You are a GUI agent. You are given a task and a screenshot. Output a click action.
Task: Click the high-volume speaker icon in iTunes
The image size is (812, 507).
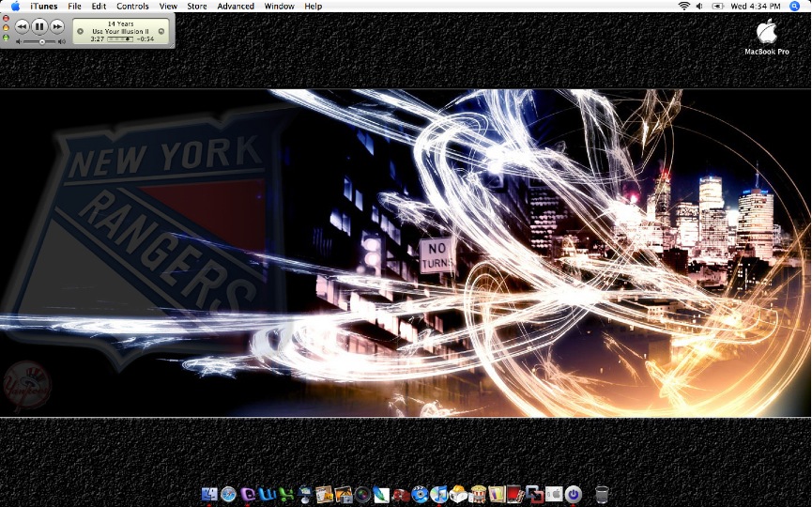tap(62, 41)
